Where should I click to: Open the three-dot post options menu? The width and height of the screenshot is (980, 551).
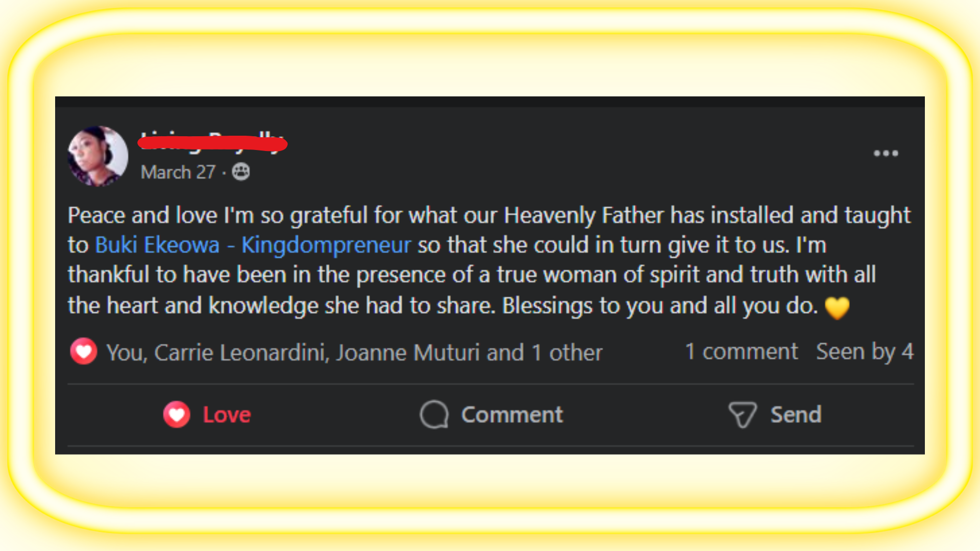tap(886, 153)
